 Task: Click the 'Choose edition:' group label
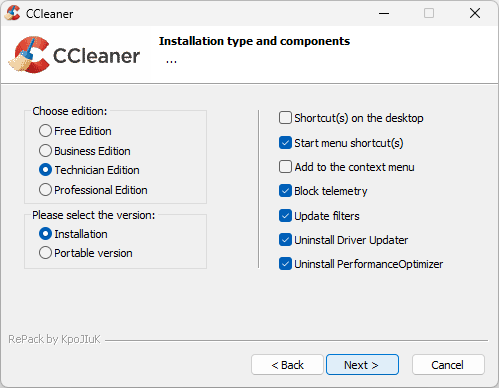tap(70, 111)
